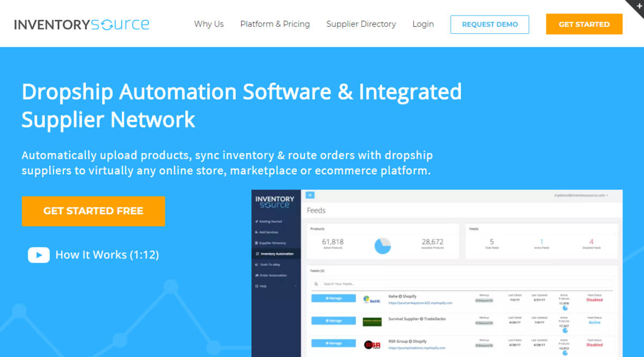The width and height of the screenshot is (644, 357).
Task: Select Supplier Directory in dashboard sidebar
Action: pos(271,243)
